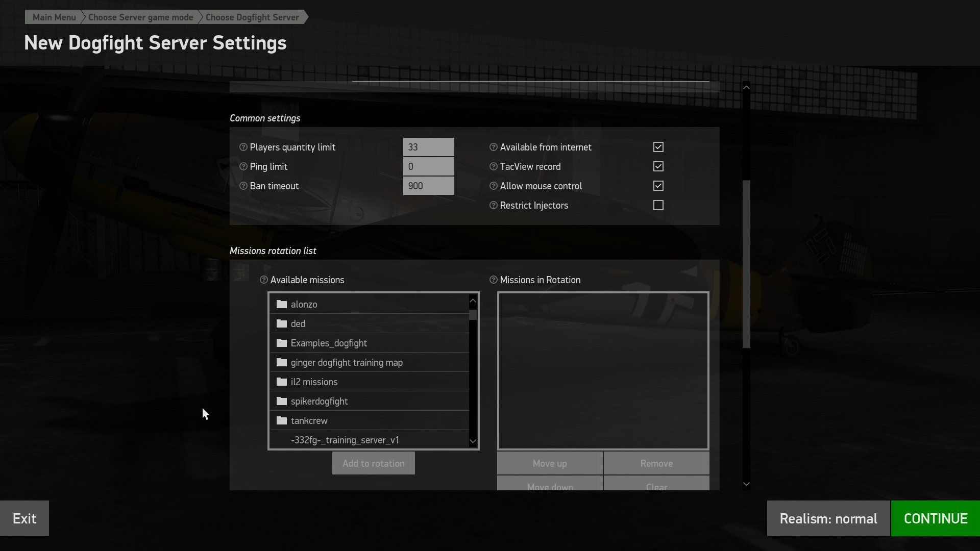Click help icon beside Players quantity limit
The height and width of the screenshot is (551, 980).
(x=243, y=147)
